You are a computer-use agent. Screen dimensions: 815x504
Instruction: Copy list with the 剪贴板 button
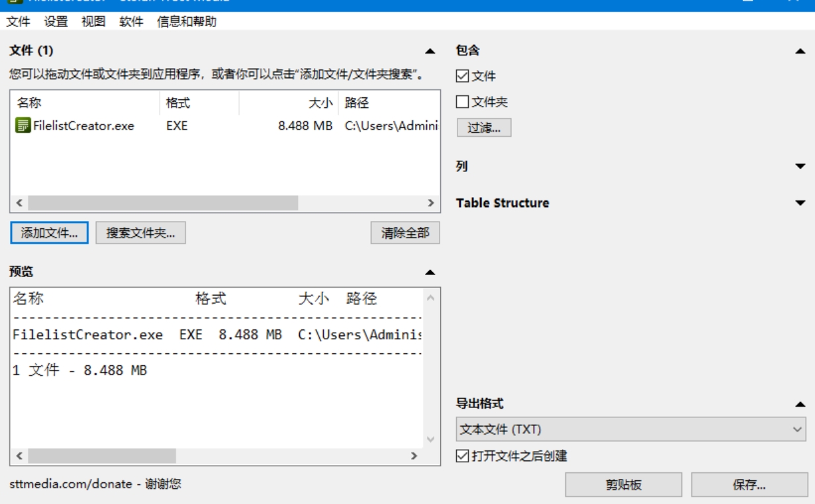click(624, 485)
